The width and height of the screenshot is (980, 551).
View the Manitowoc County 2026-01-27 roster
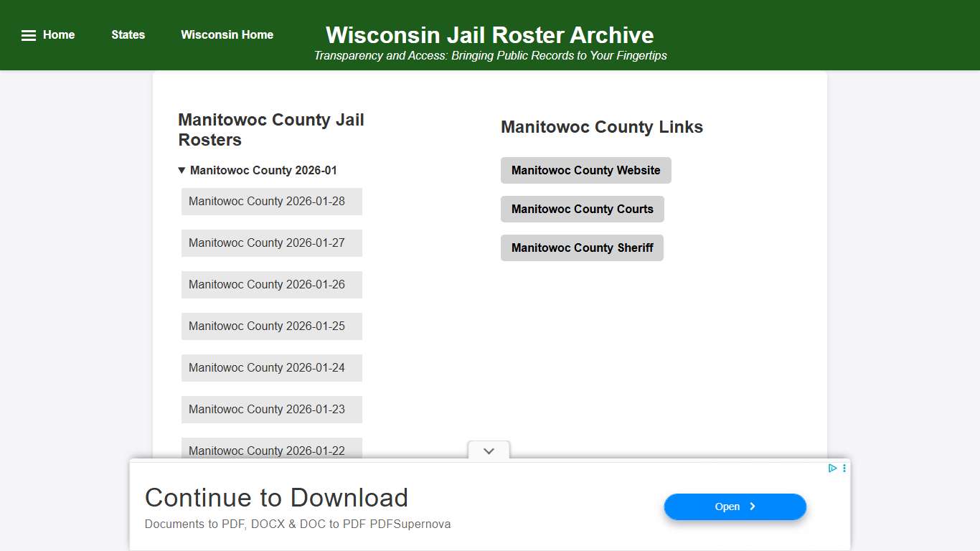pos(271,243)
